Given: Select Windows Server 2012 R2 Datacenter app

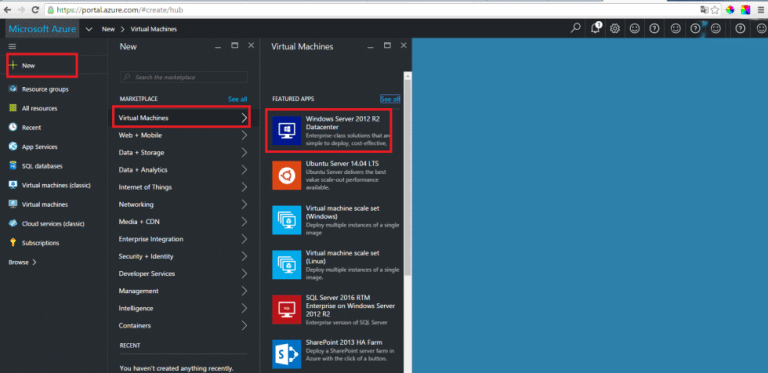Looking at the screenshot, I should (x=333, y=131).
